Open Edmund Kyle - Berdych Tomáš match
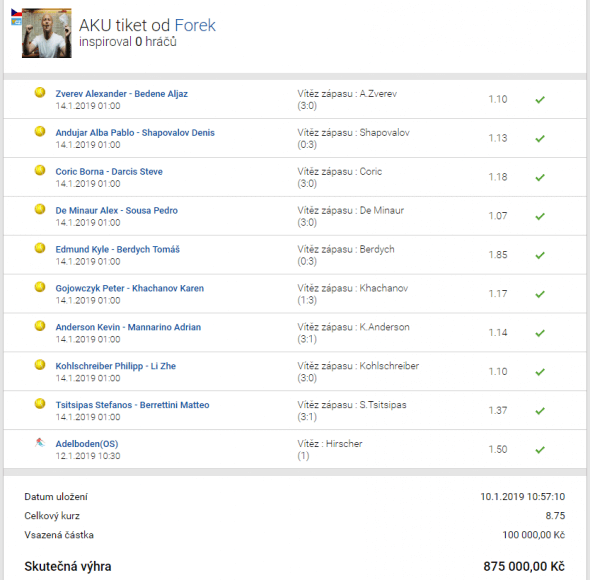The height and width of the screenshot is (580, 590). tap(117, 250)
